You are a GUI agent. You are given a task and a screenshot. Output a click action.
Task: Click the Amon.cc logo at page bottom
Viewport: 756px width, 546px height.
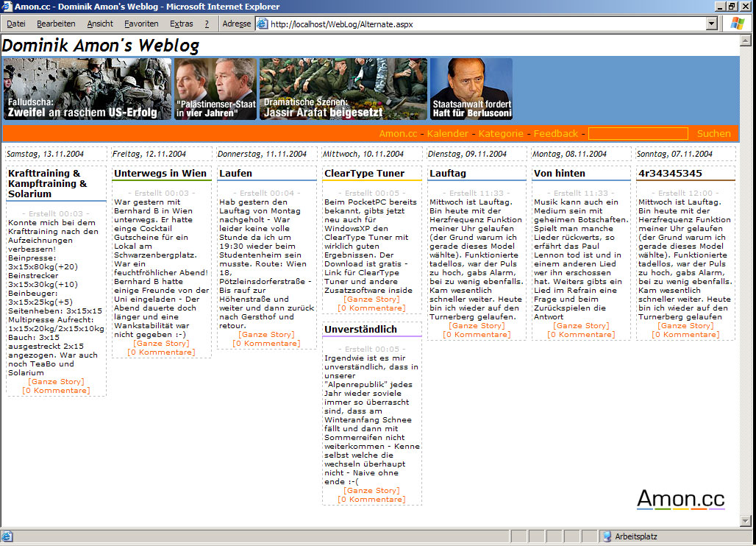pyautogui.click(x=681, y=499)
